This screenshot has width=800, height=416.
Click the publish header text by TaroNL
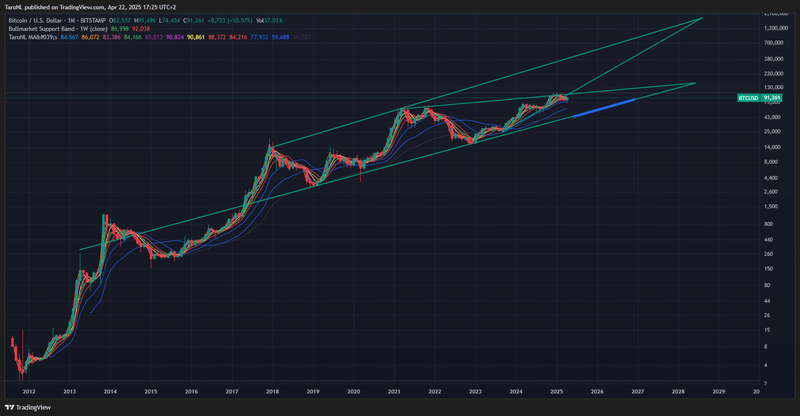pos(90,7)
